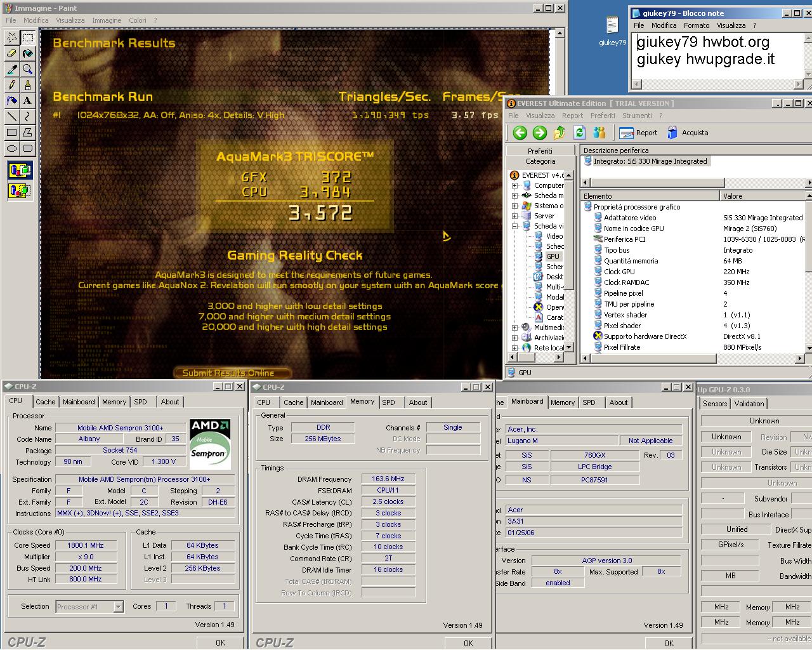The width and height of the screenshot is (812, 650).
Task: Switch to Sensors tab in GPU-Z
Action: coord(715,404)
